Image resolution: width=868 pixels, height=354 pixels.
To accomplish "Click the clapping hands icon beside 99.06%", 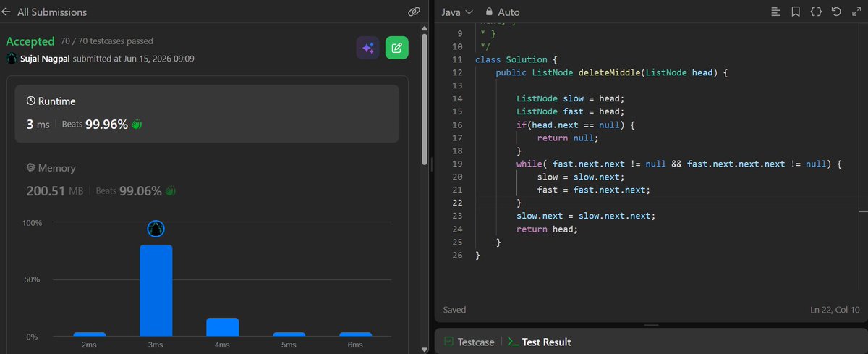I will [171, 191].
